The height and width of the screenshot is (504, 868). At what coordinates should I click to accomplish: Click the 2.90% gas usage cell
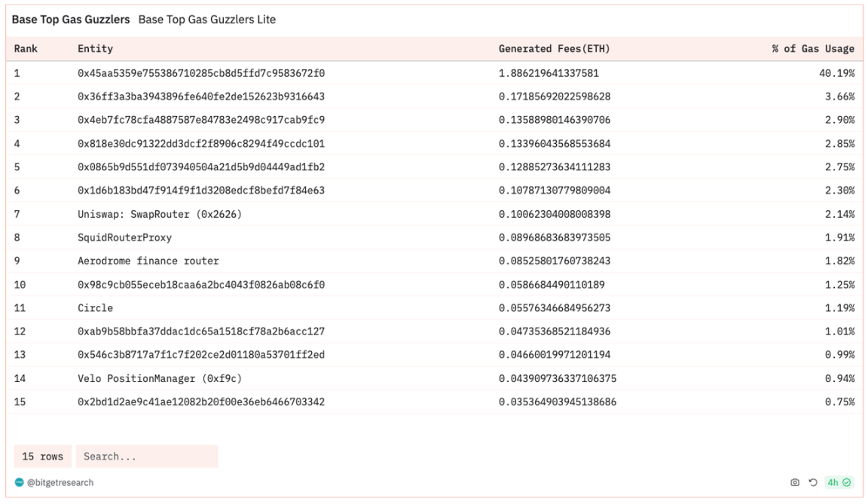[x=840, y=120]
